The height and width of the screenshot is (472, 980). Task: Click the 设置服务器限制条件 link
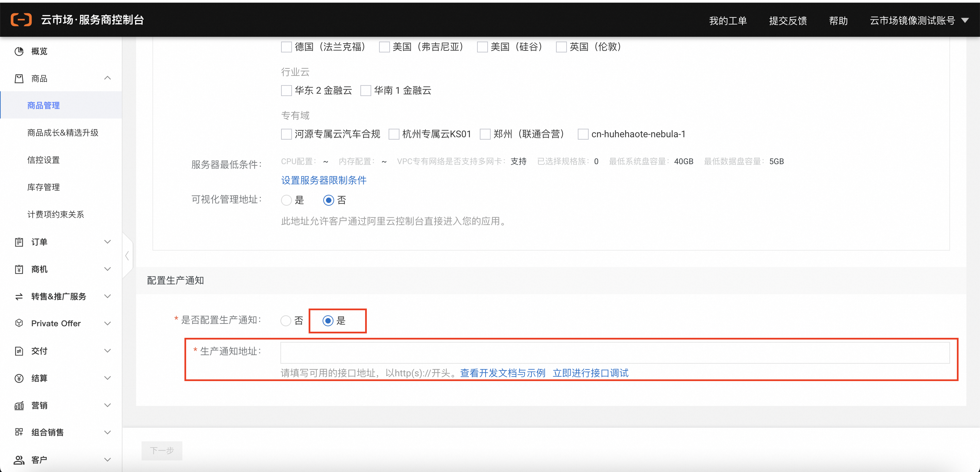(x=324, y=180)
